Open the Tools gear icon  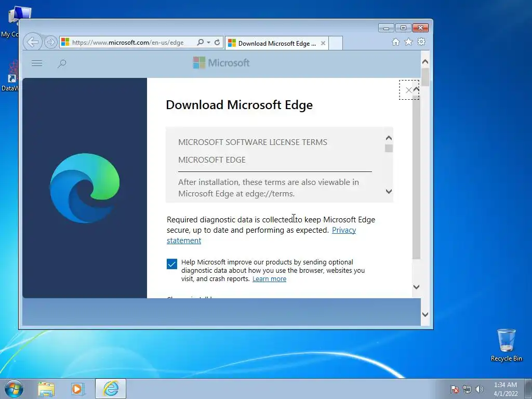(x=421, y=42)
